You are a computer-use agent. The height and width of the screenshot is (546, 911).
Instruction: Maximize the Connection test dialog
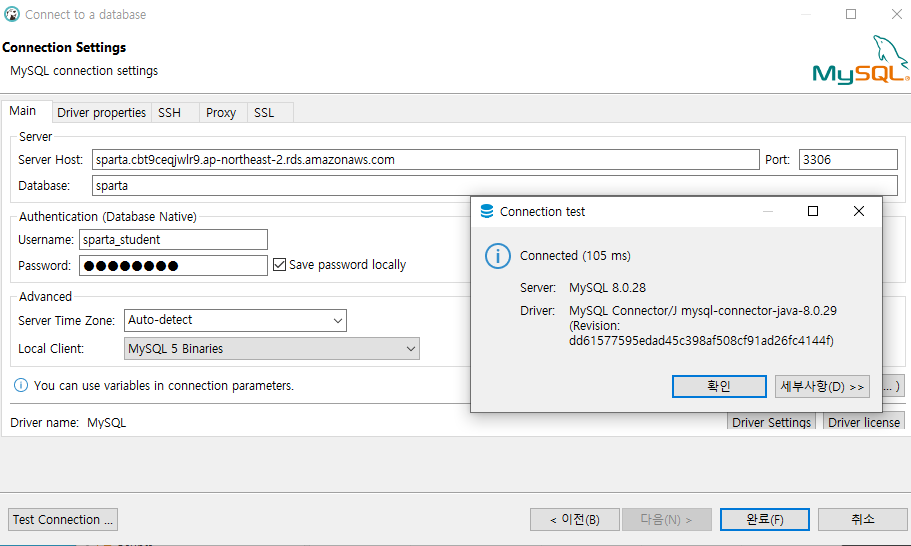813,211
